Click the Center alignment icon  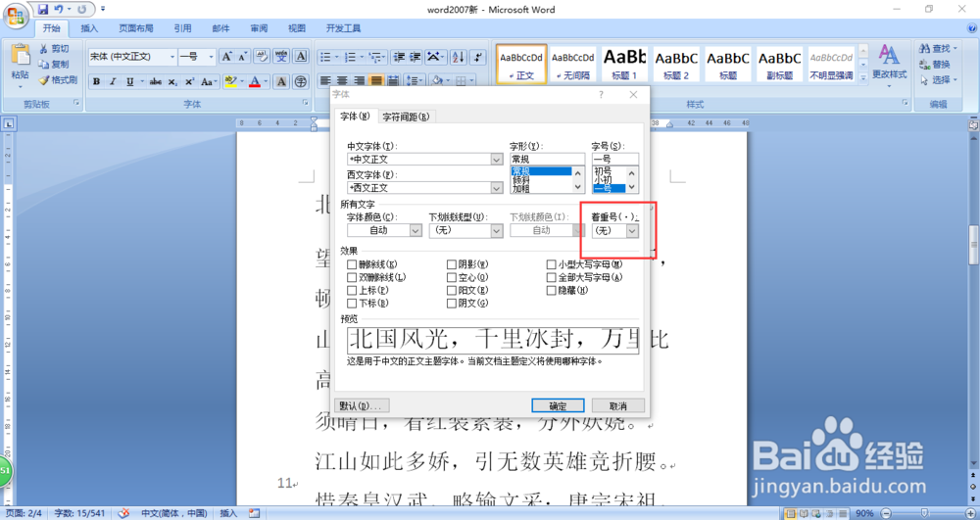click(x=342, y=80)
